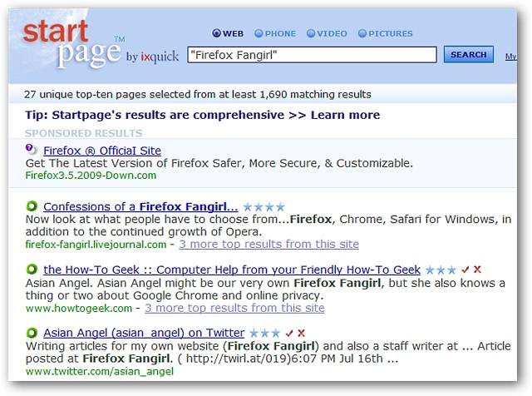Click the star rating beside Confessions result
The image size is (532, 396).
[x=264, y=206]
